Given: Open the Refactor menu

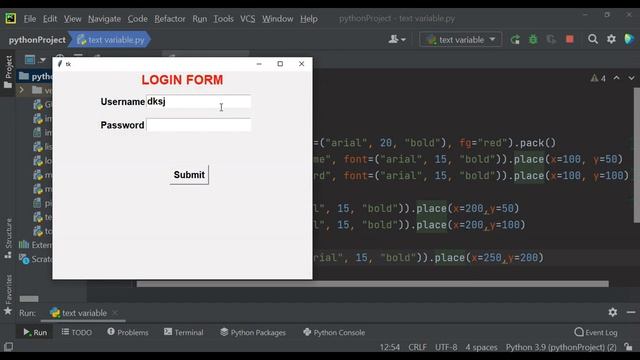Looking at the screenshot, I should point(170,19).
